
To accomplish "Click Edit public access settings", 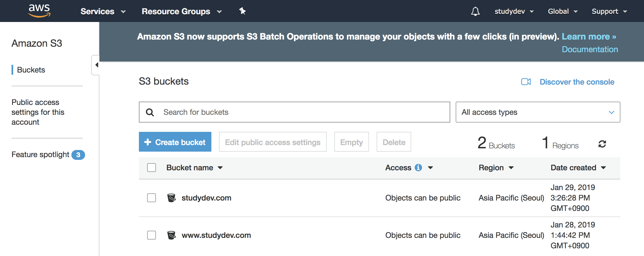I will pyautogui.click(x=273, y=142).
